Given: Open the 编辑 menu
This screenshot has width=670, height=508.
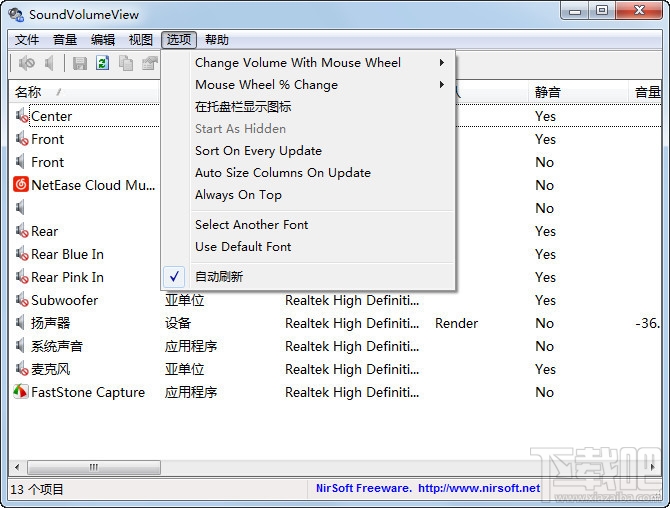Looking at the screenshot, I should click(103, 40).
